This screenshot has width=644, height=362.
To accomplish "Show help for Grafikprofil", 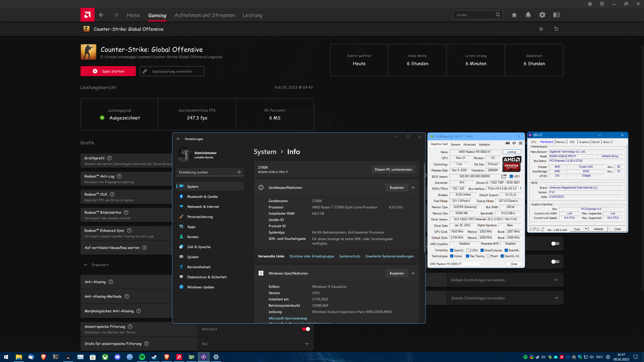I will (x=109, y=158).
